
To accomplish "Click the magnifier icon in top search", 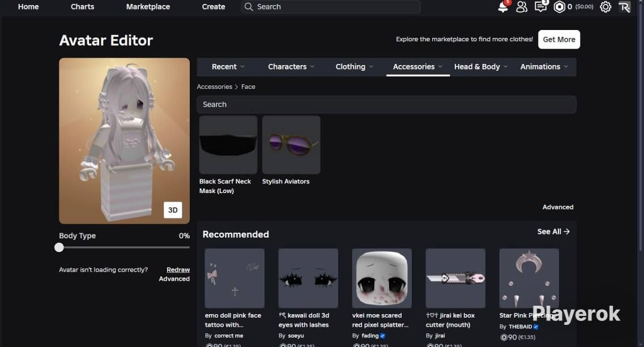I will click(x=249, y=7).
